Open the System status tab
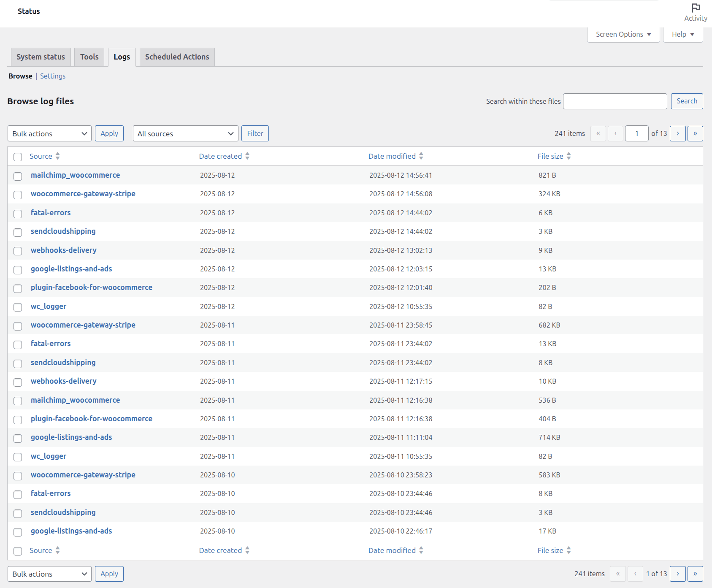 tap(40, 57)
